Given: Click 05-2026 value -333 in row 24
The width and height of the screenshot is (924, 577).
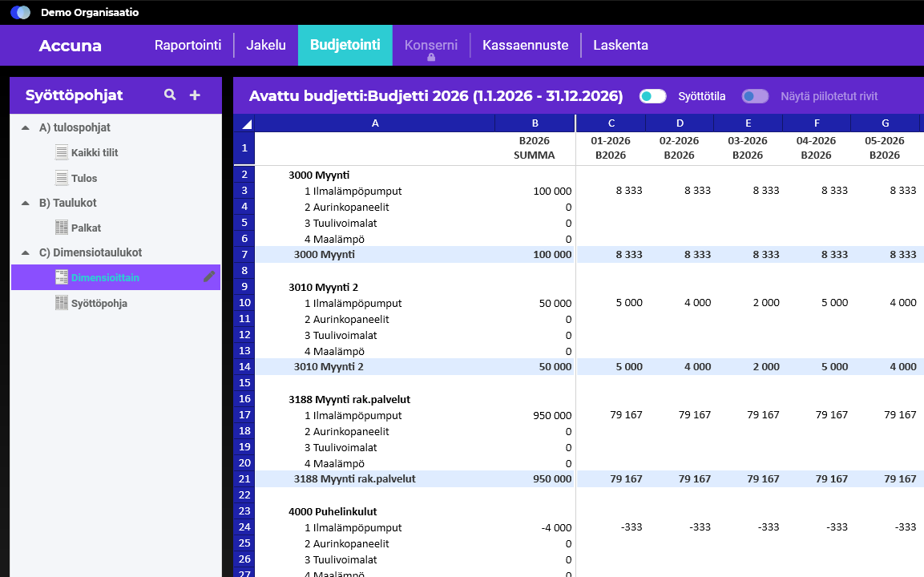Looking at the screenshot, I should tap(905, 527).
